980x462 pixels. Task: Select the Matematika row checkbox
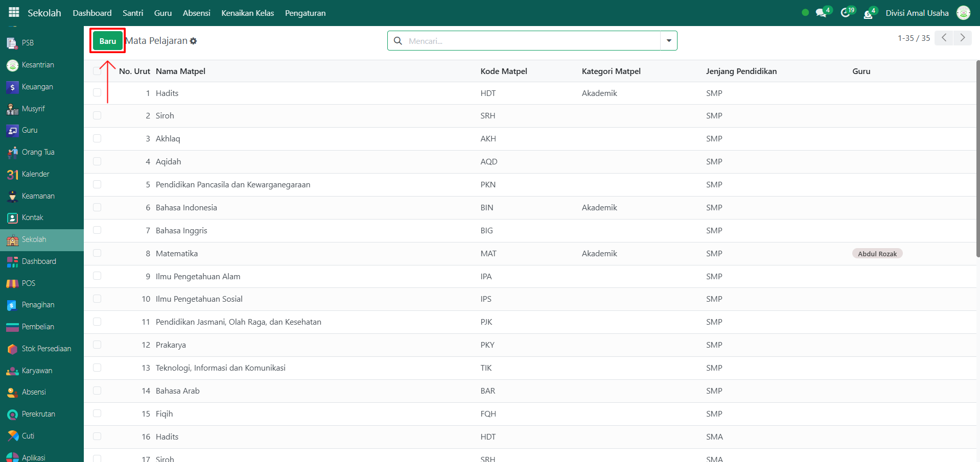pos(97,253)
